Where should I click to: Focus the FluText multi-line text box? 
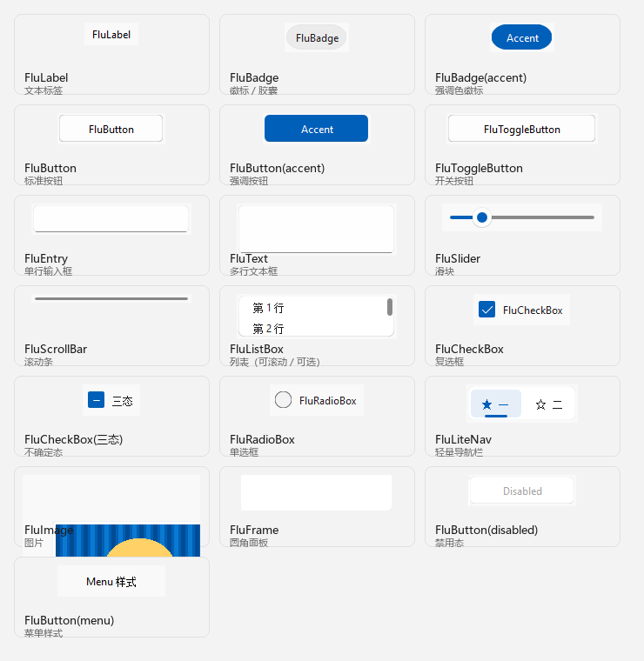coord(316,229)
